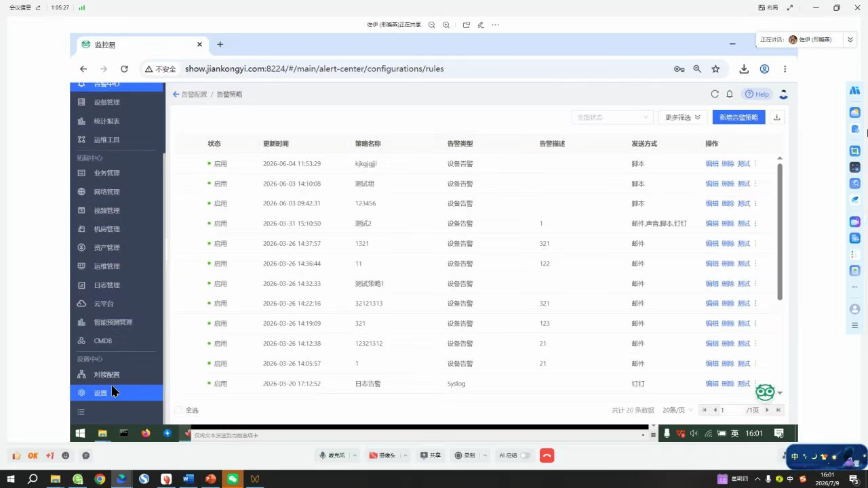Open more options for kjkgjgjjl row
This screenshot has width=868, height=488.
point(755,163)
